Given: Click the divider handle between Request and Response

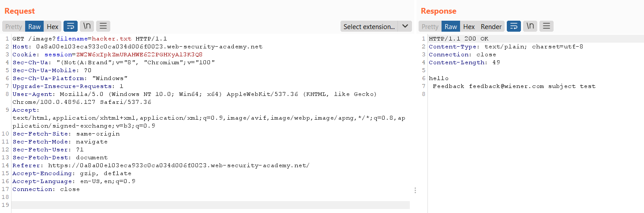Looking at the screenshot, I should [415, 190].
